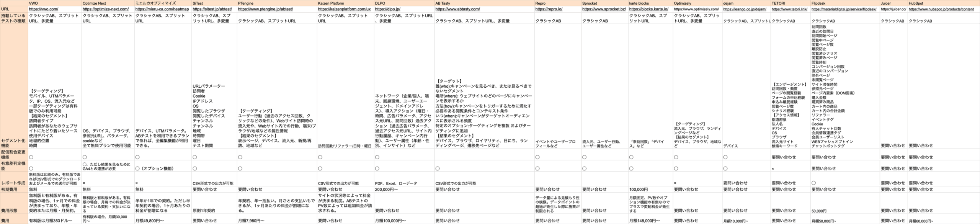Select the 50,000円 cell in Flipdesk column
980x224 pixels.
[845, 203]
